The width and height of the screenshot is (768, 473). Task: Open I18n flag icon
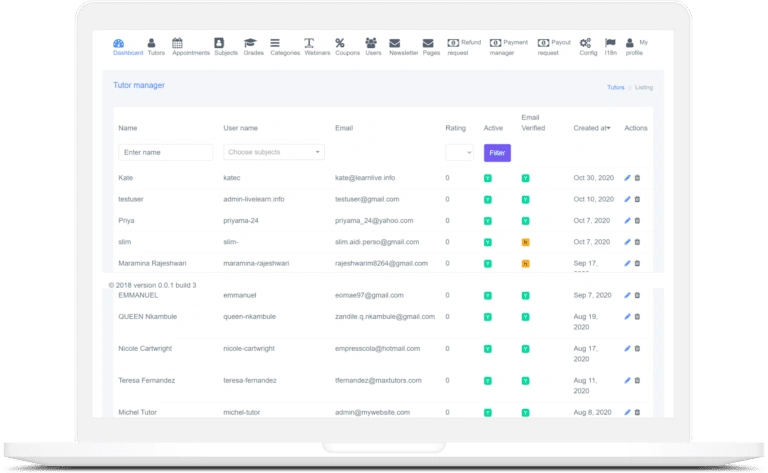coord(610,43)
